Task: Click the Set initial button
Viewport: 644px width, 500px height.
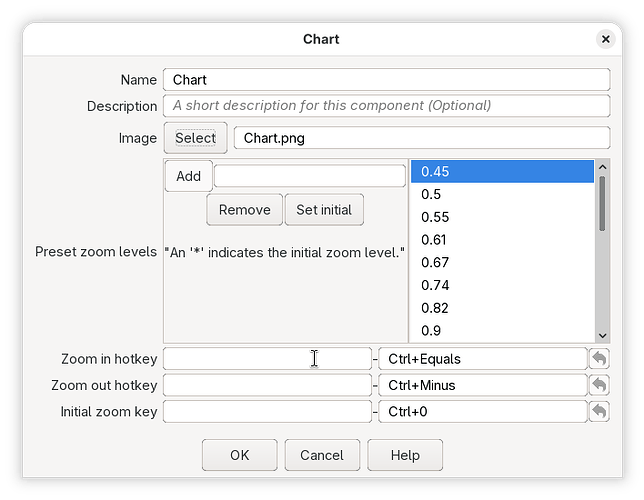Action: (324, 210)
